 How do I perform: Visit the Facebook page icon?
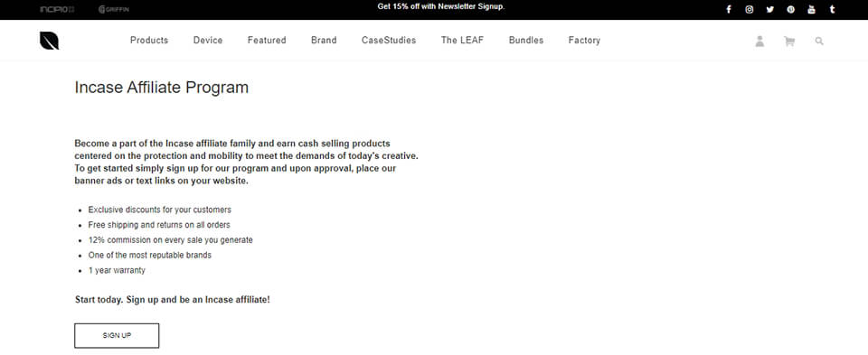[729, 9]
